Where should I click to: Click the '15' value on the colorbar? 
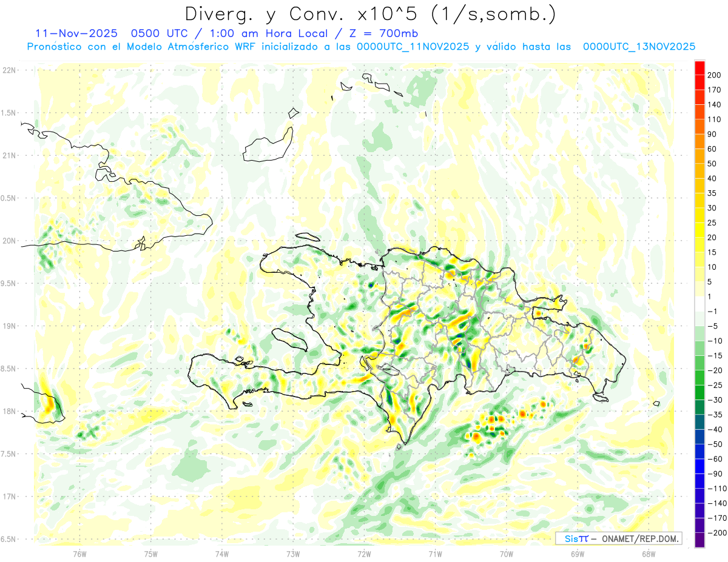pyautogui.click(x=713, y=252)
